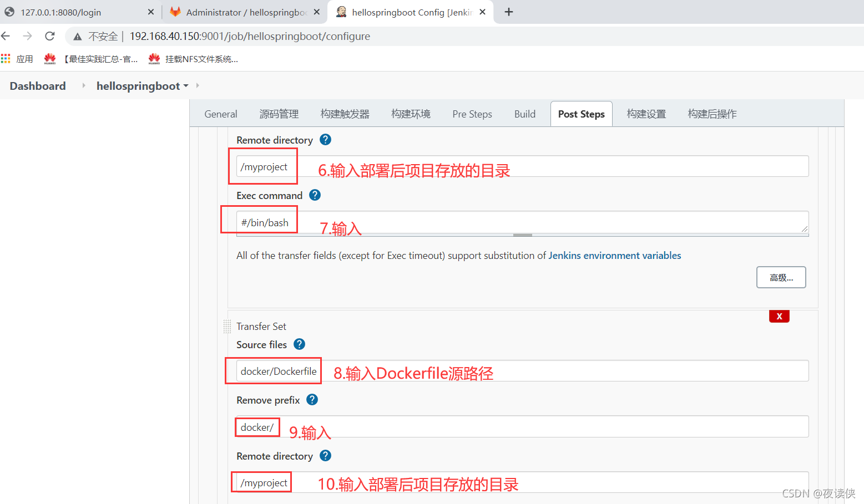Click help icon beside second Remote directory
Viewport: 864px width, 504px height.
point(326,456)
